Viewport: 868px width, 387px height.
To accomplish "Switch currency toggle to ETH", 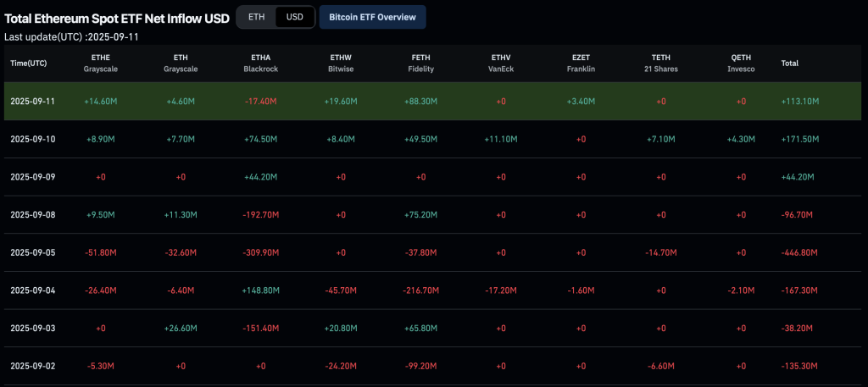I will point(255,17).
